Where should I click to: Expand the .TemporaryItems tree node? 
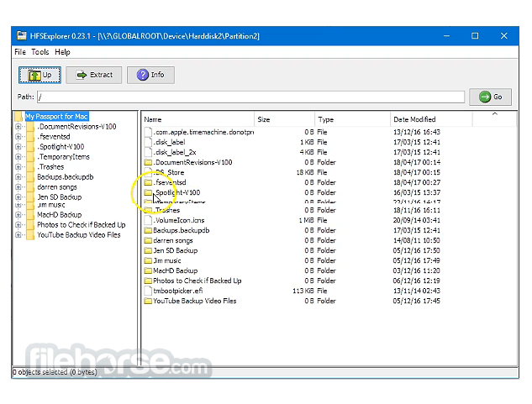tap(18, 157)
